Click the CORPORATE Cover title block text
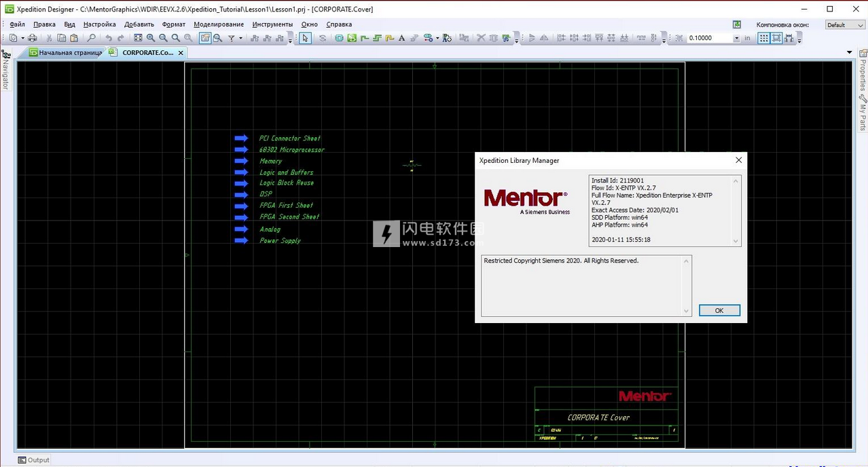868x467 pixels. click(x=598, y=417)
